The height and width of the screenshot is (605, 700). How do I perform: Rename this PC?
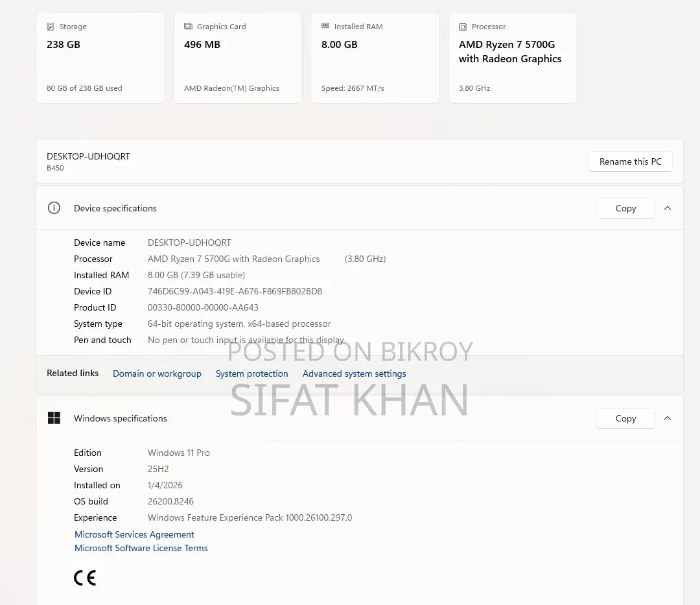click(631, 161)
